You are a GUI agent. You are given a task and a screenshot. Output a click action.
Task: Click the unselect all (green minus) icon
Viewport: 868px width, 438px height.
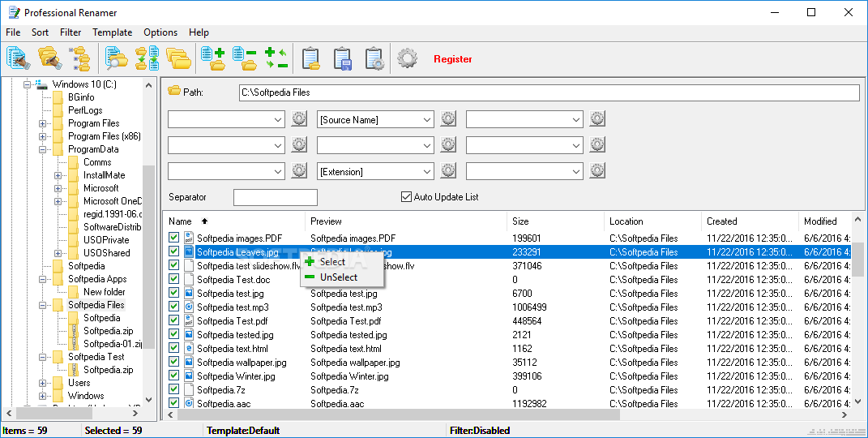point(245,58)
